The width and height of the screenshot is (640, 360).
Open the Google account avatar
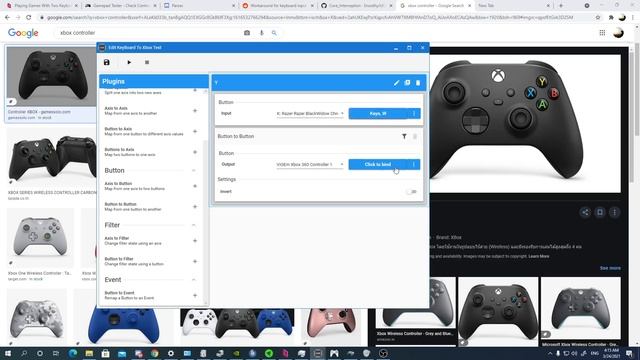pyautogui.click(x=618, y=33)
